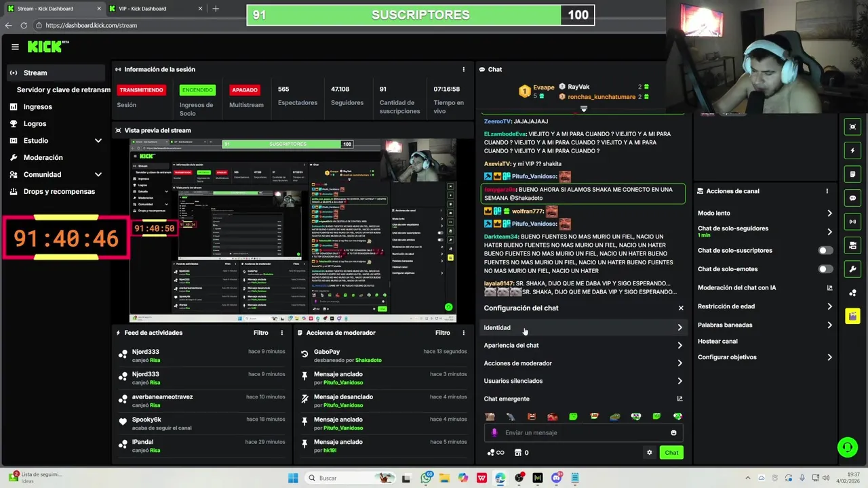The height and width of the screenshot is (488, 868).
Task: Expand the Comunidad sidebar section
Action: 56,174
